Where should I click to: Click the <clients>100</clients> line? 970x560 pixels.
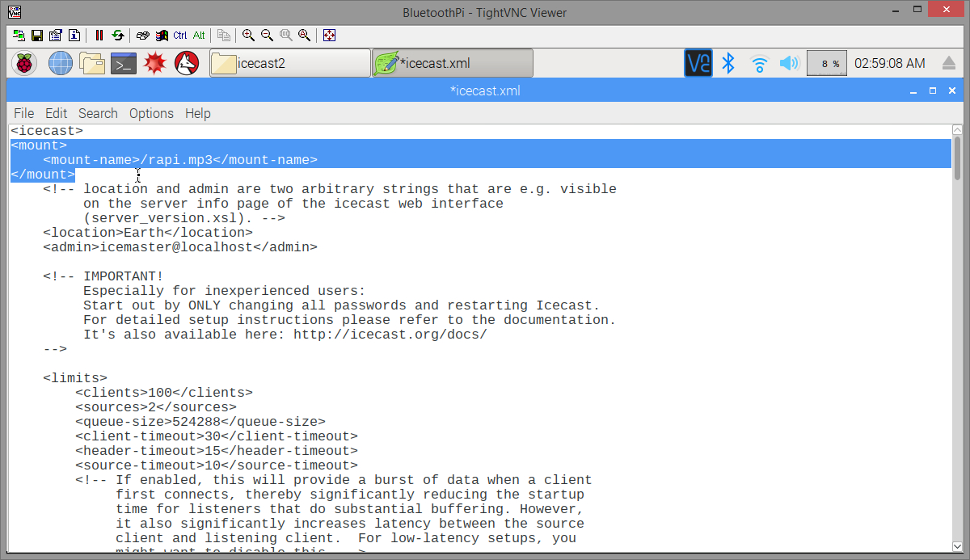[164, 393]
